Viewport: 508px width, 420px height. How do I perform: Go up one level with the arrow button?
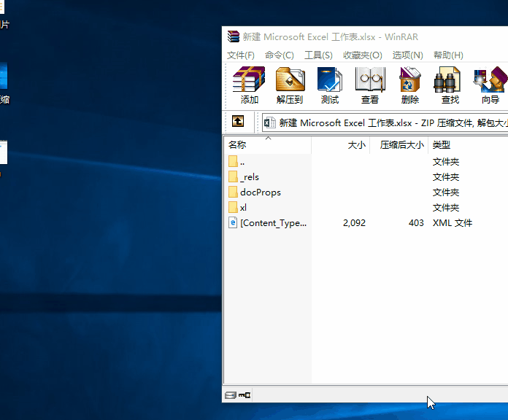[x=238, y=122]
